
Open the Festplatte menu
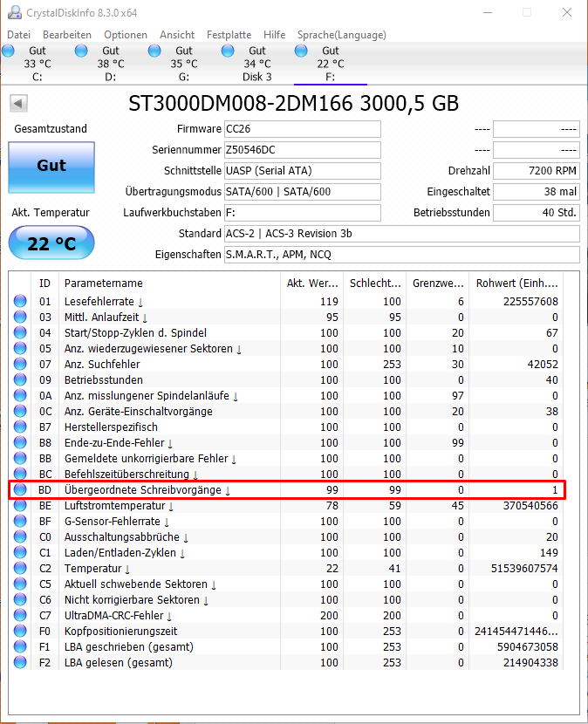229,35
